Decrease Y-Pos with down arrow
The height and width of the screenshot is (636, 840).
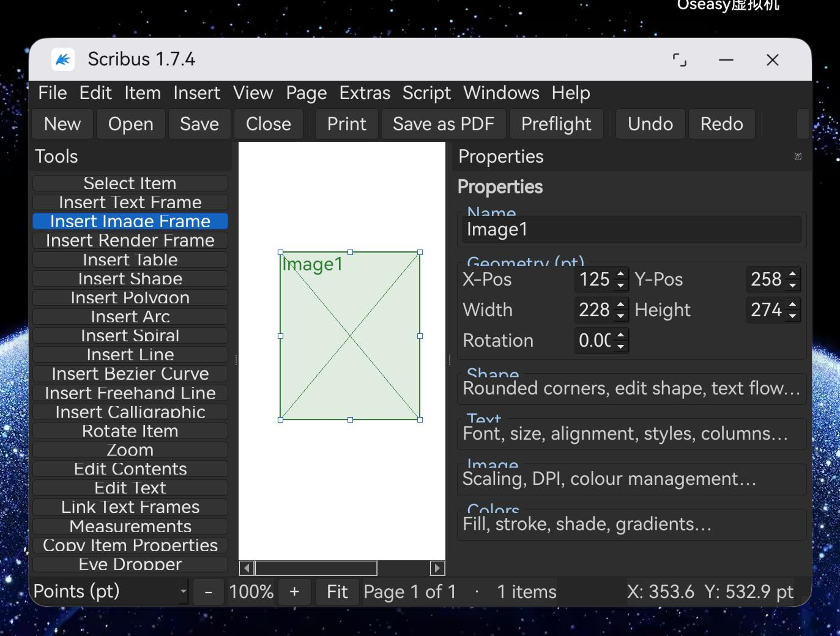[x=793, y=285]
